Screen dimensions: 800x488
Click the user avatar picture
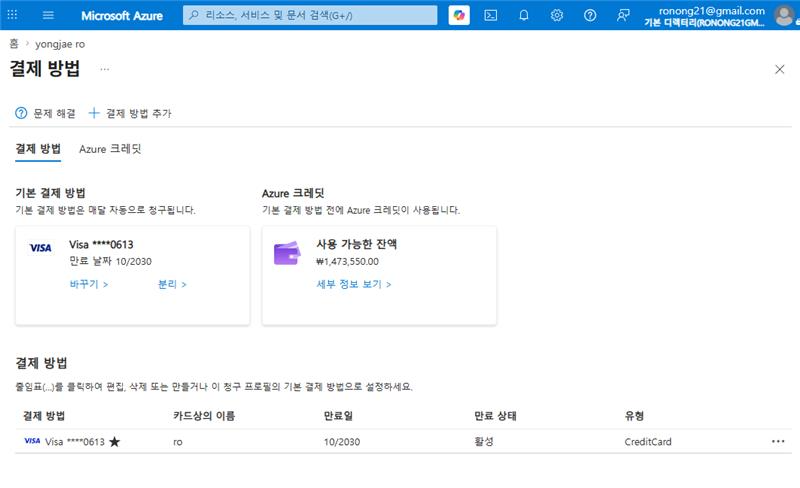coord(784,15)
